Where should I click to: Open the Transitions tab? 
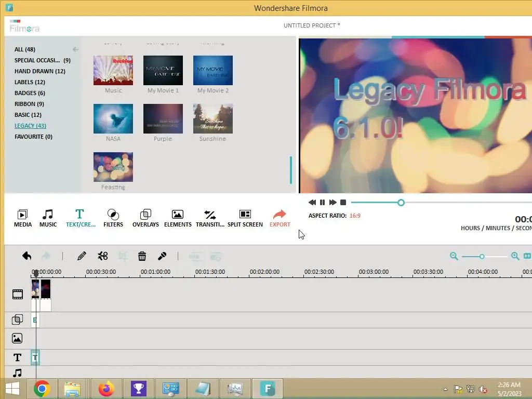[x=210, y=218]
